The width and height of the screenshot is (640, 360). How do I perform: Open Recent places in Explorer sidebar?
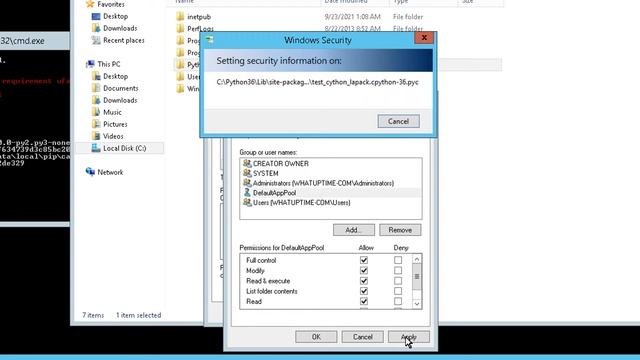(124, 40)
